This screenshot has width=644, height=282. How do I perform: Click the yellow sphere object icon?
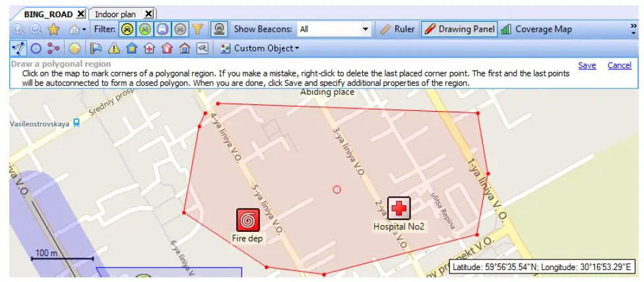(x=75, y=49)
